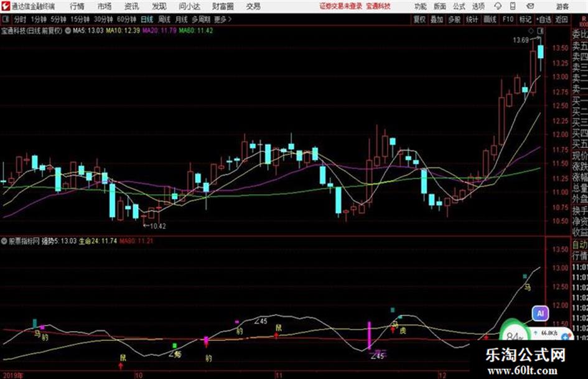
Task: Click the 自动 label in the right panel
Action: [580, 245]
